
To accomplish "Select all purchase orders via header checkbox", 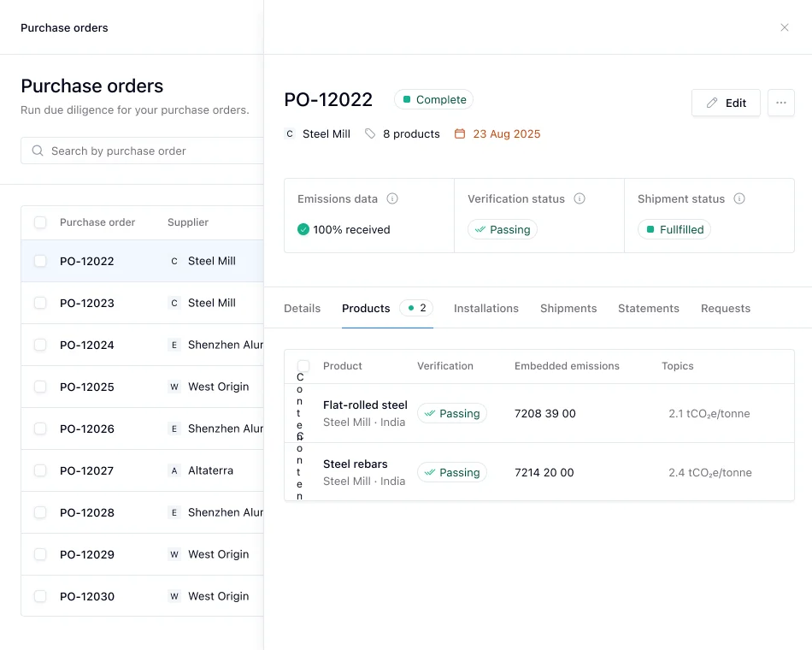I will click(x=40, y=222).
